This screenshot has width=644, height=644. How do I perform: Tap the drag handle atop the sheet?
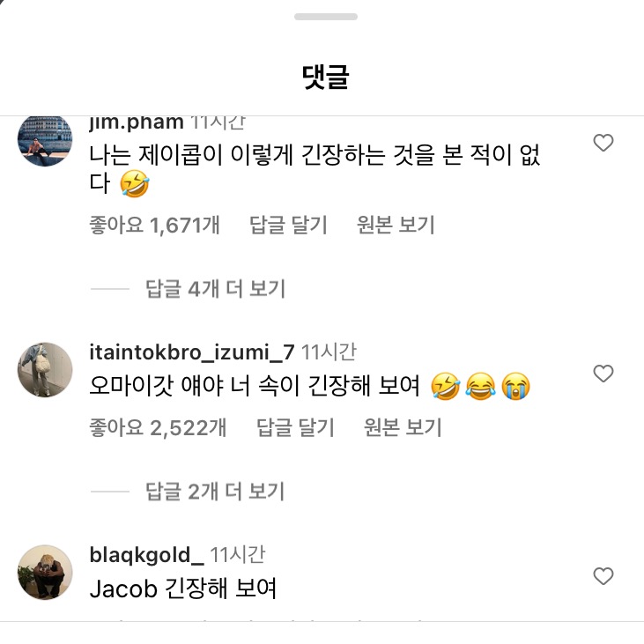pyautogui.click(x=325, y=17)
